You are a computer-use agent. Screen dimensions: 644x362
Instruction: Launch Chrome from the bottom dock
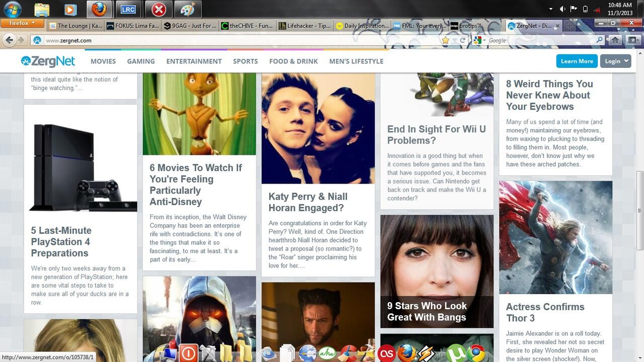pyautogui.click(x=475, y=353)
